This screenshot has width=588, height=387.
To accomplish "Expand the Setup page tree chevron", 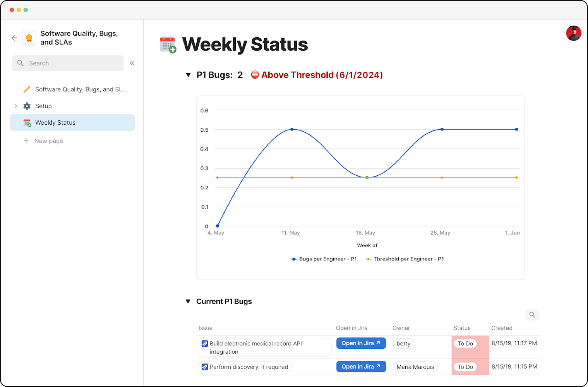I will (x=16, y=106).
